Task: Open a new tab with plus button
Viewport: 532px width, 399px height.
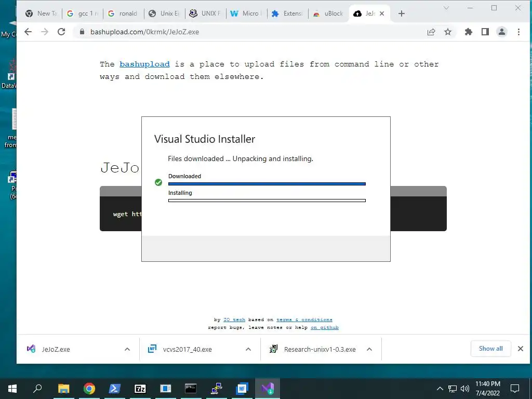Action: [402, 14]
